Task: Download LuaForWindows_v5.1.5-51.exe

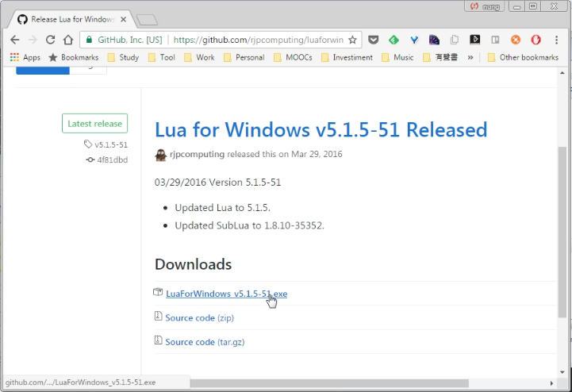Action: [x=227, y=294]
